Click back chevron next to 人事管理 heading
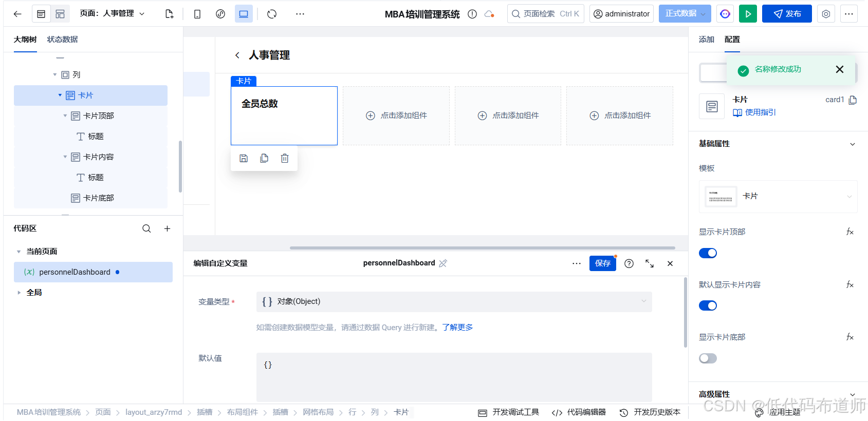The image size is (868, 421). (237, 55)
